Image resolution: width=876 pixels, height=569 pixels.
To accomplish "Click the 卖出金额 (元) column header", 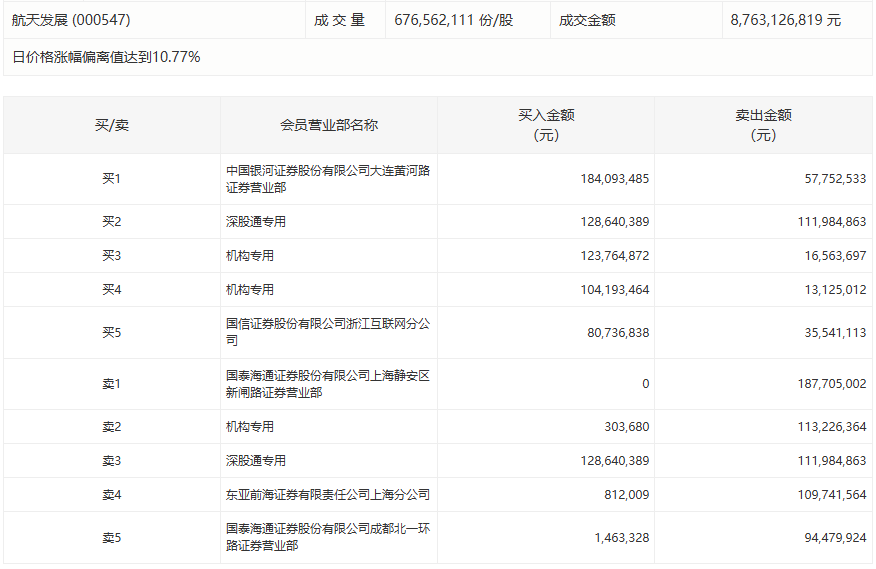I will click(x=762, y=125).
